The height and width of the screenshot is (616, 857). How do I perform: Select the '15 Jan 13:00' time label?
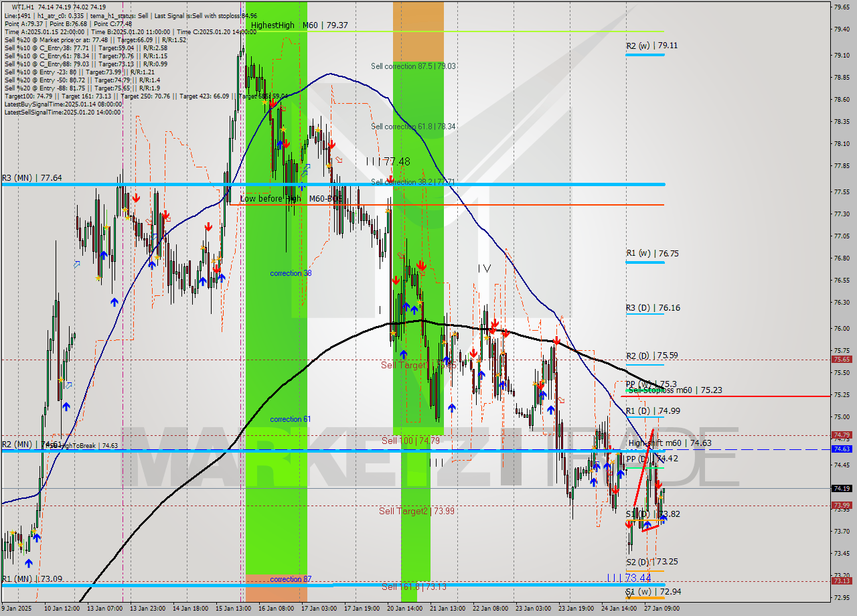coord(233,609)
